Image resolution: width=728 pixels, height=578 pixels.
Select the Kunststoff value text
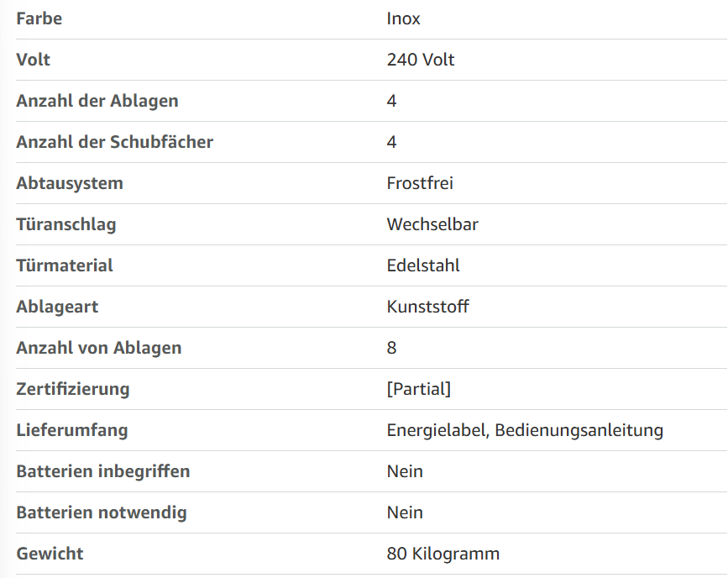click(427, 307)
